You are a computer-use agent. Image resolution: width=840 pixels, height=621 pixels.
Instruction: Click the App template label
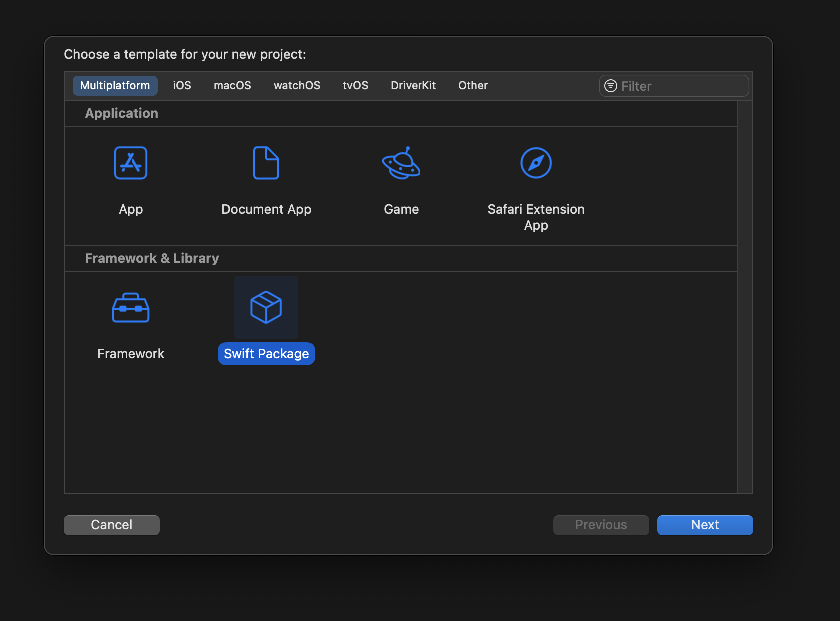tap(131, 209)
